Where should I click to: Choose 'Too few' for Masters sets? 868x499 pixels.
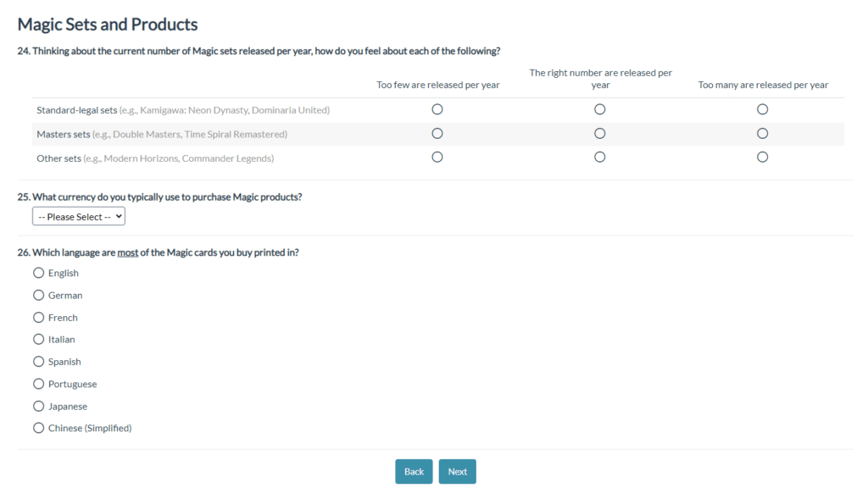point(437,133)
